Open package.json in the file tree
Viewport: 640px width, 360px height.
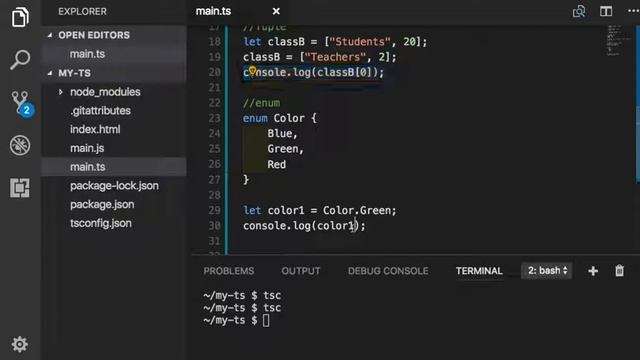click(x=102, y=204)
